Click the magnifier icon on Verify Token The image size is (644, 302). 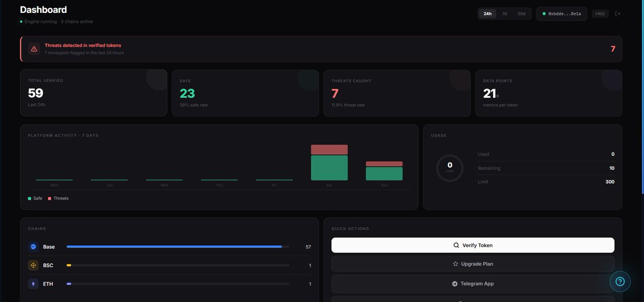click(x=456, y=245)
